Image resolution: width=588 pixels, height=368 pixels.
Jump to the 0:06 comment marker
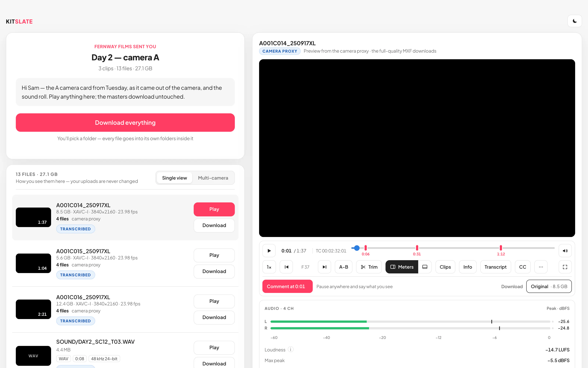[x=365, y=248]
